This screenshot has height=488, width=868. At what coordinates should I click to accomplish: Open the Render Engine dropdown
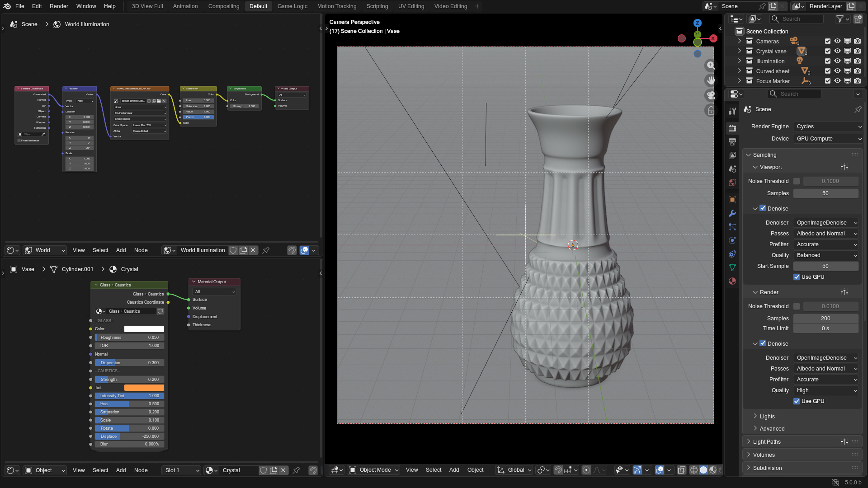pyautogui.click(x=828, y=127)
